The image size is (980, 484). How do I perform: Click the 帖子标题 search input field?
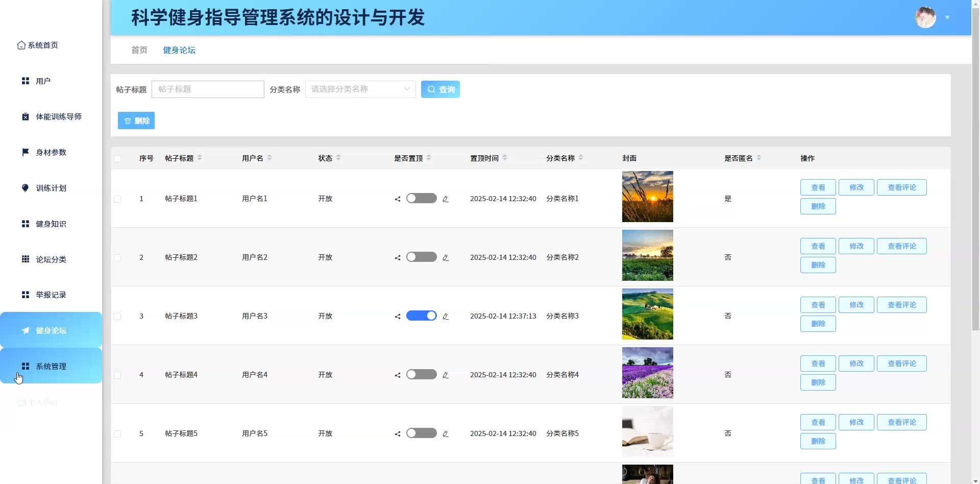tap(208, 89)
